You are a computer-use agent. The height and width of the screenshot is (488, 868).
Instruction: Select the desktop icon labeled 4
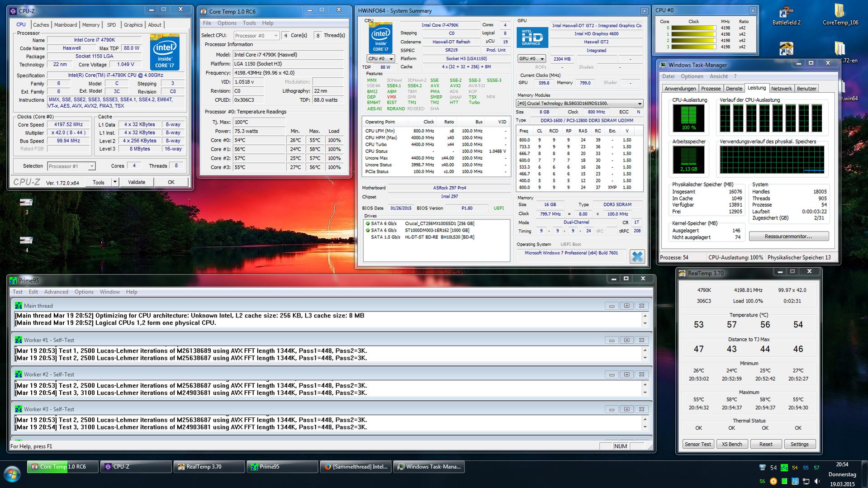tap(26, 244)
